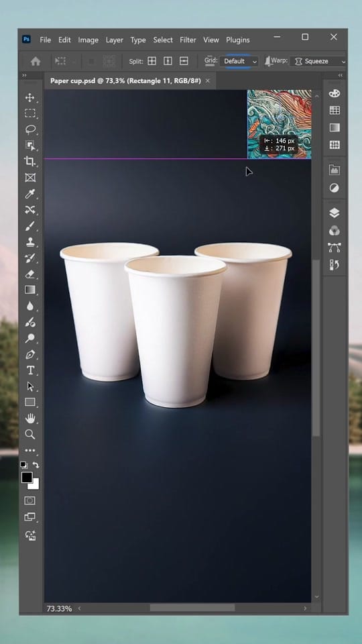
Task: Swap foreground and background colors
Action: pos(36,465)
